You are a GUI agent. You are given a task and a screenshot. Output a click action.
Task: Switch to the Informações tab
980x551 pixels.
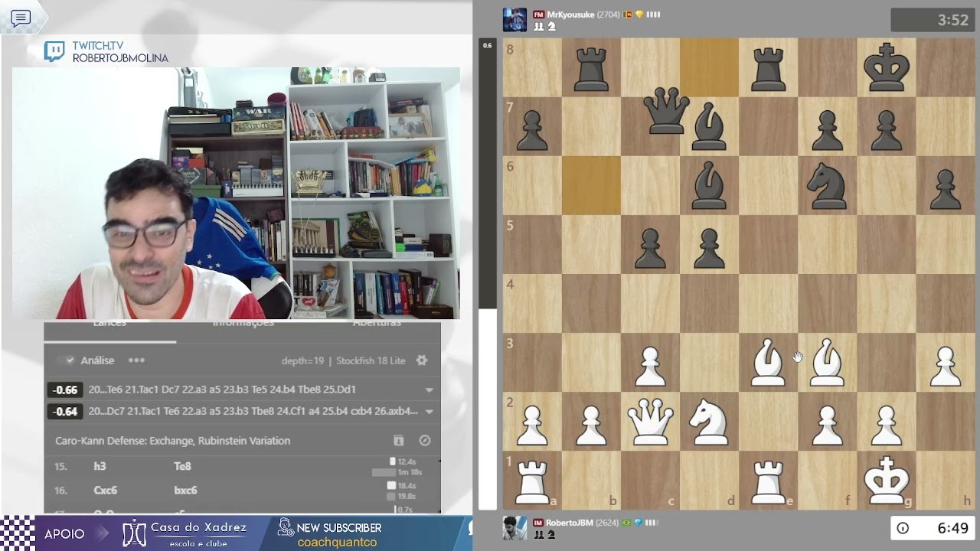click(243, 324)
